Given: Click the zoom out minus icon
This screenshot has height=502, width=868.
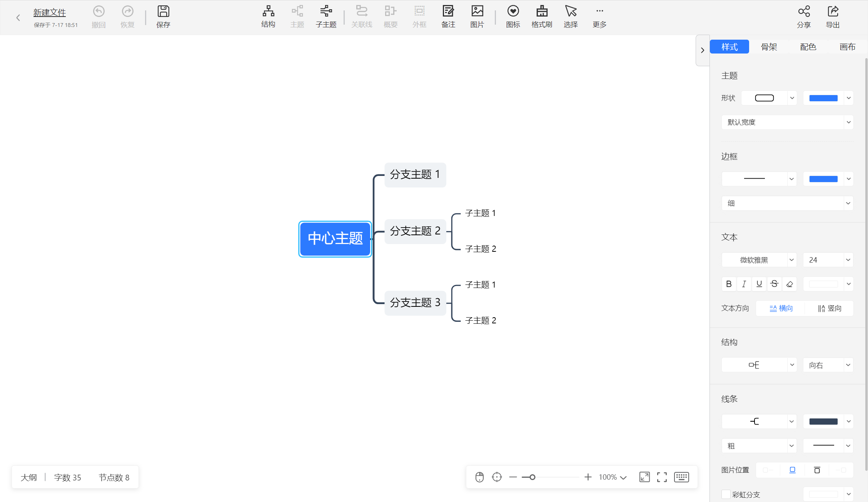Looking at the screenshot, I should coord(513,477).
